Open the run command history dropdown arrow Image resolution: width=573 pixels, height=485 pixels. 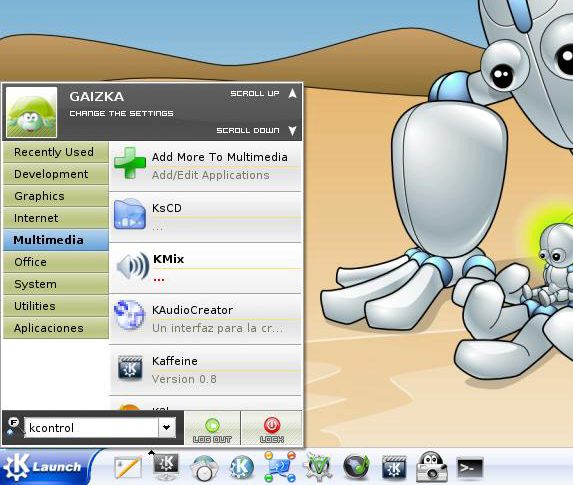click(x=167, y=427)
